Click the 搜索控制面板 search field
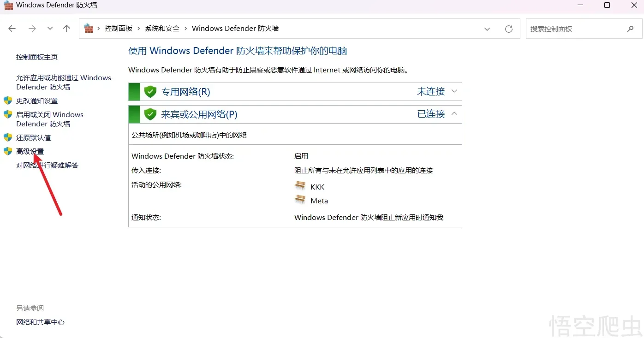The height and width of the screenshot is (338, 644). tap(574, 29)
